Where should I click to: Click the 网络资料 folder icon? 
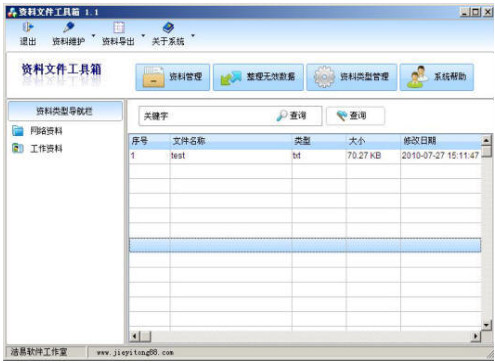coord(18,131)
